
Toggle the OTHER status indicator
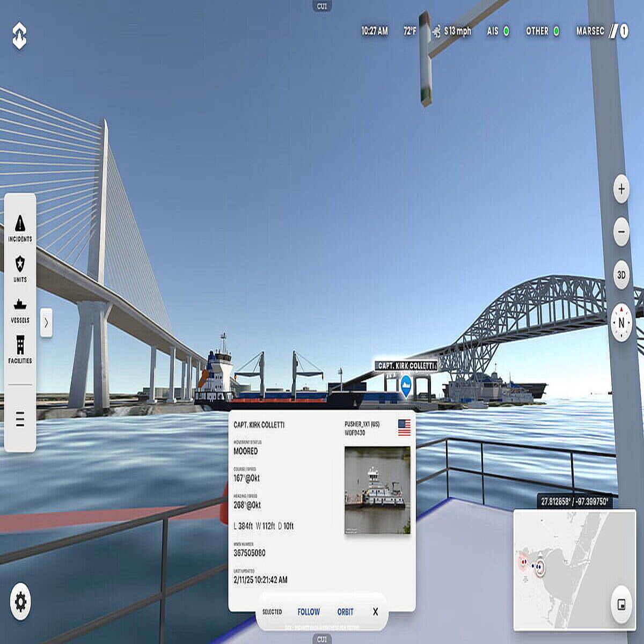pos(542,31)
